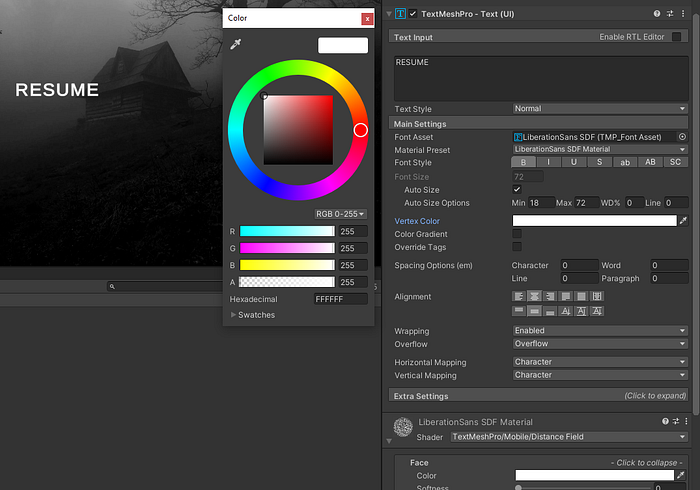Click the Vertex Color eyedropper icon
700x490 pixels.
point(683,220)
